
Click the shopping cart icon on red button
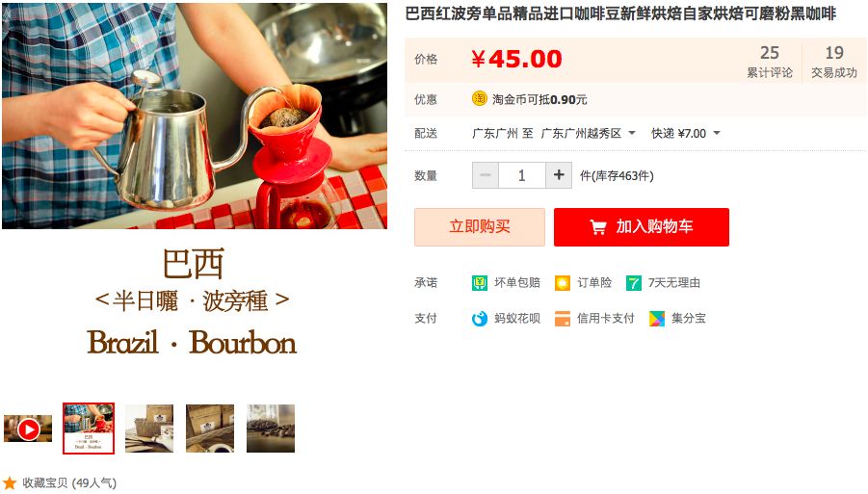click(598, 227)
